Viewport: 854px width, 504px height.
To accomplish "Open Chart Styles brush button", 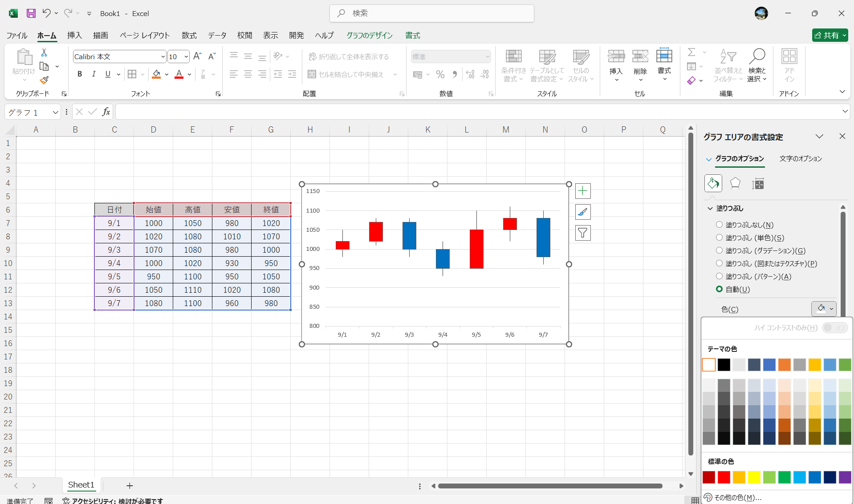I will point(582,212).
